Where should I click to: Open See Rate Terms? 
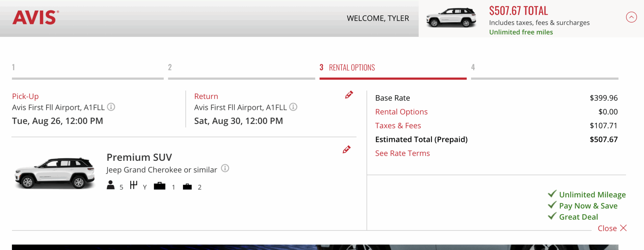point(402,153)
